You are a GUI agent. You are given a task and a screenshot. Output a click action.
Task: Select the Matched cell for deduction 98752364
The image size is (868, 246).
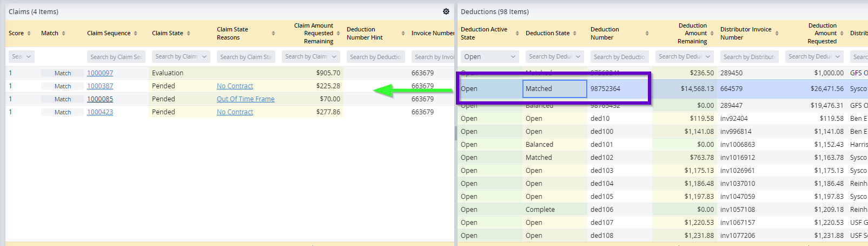tap(554, 89)
